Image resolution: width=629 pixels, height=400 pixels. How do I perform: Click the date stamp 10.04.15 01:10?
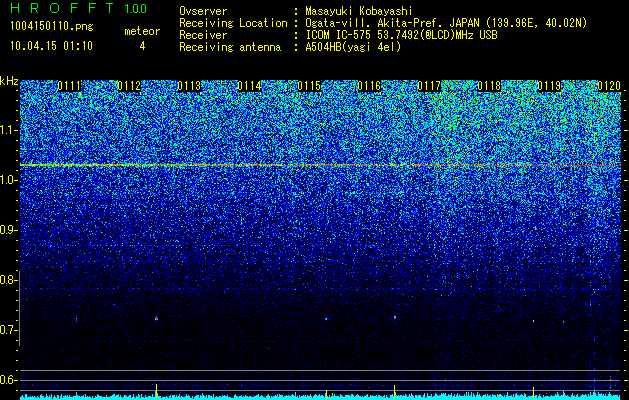51,46
